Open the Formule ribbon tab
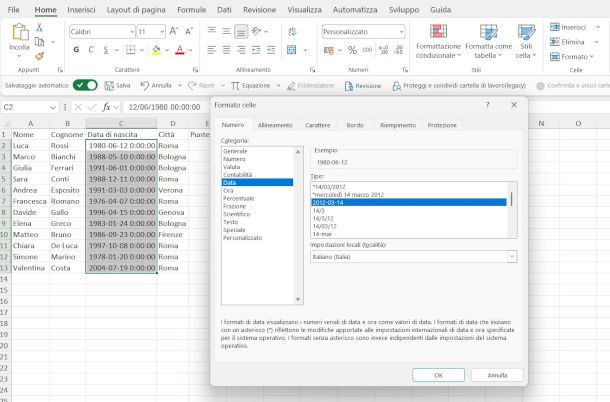 [x=191, y=10]
